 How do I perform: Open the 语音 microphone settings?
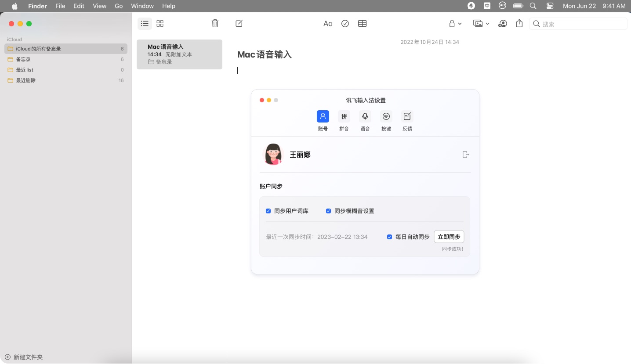click(365, 116)
